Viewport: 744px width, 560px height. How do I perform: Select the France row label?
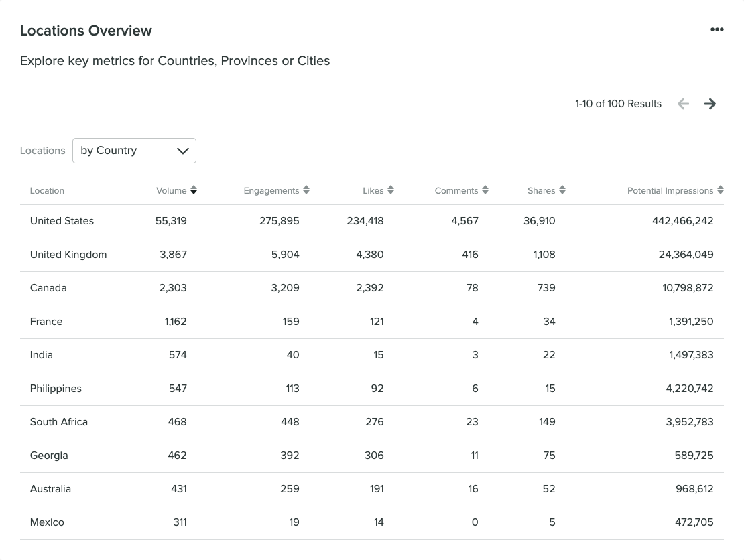pyautogui.click(x=46, y=322)
